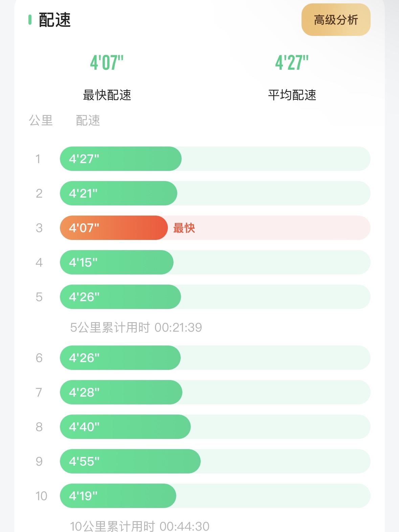The height and width of the screenshot is (532, 399).
Task: Tap the 4'27" average pace value
Action: click(292, 63)
